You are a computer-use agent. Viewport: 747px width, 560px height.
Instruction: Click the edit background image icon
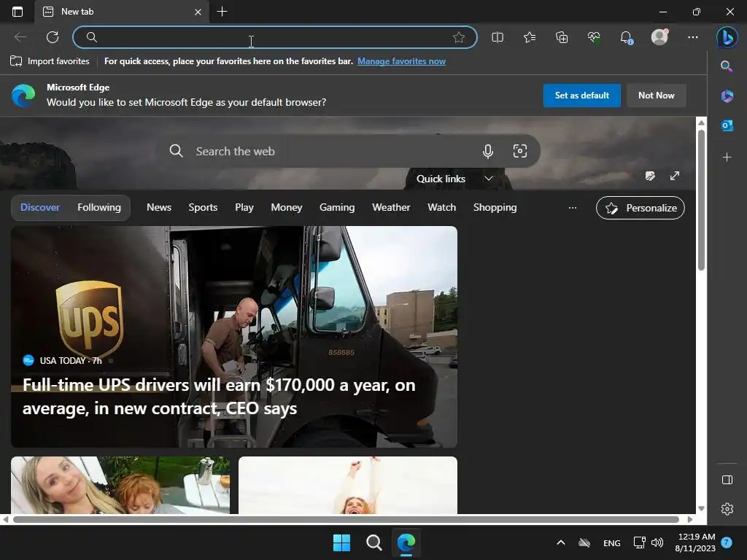coord(650,176)
